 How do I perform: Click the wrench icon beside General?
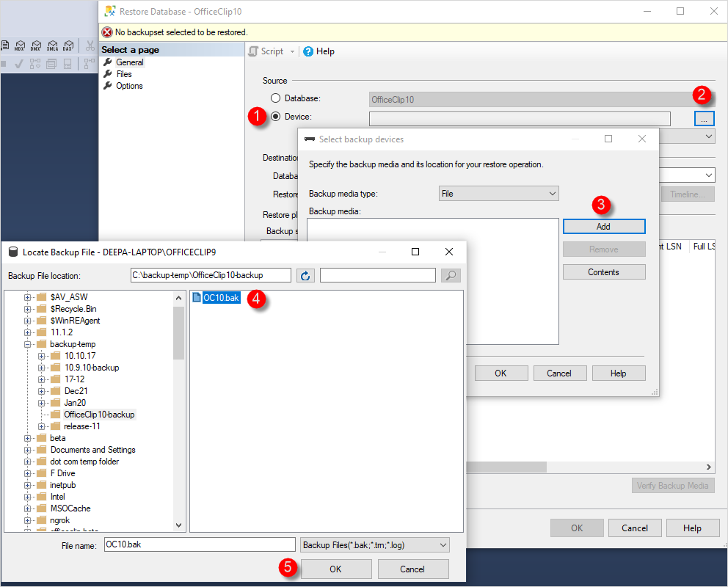(x=108, y=62)
